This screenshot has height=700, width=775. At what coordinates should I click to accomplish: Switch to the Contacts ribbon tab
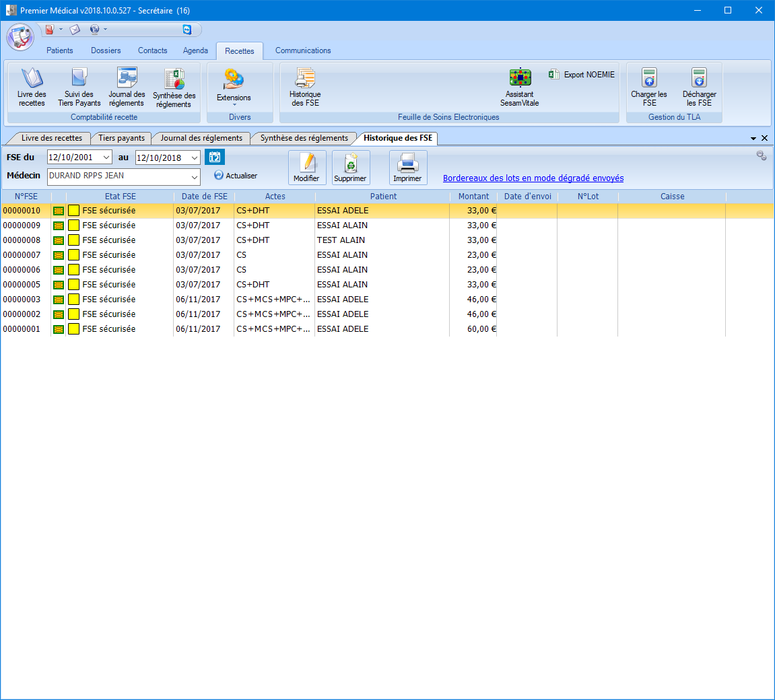tap(153, 50)
